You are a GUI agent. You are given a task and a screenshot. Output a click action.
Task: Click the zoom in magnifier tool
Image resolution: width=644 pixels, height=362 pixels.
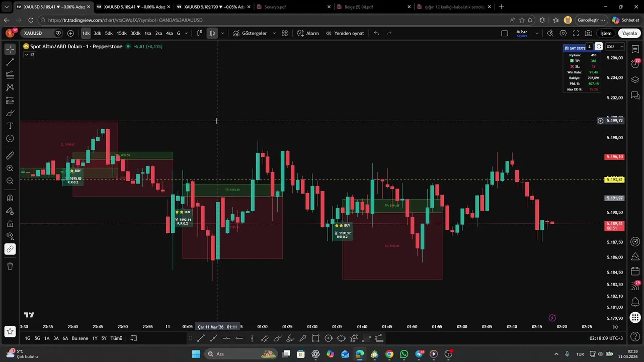pos(10,168)
